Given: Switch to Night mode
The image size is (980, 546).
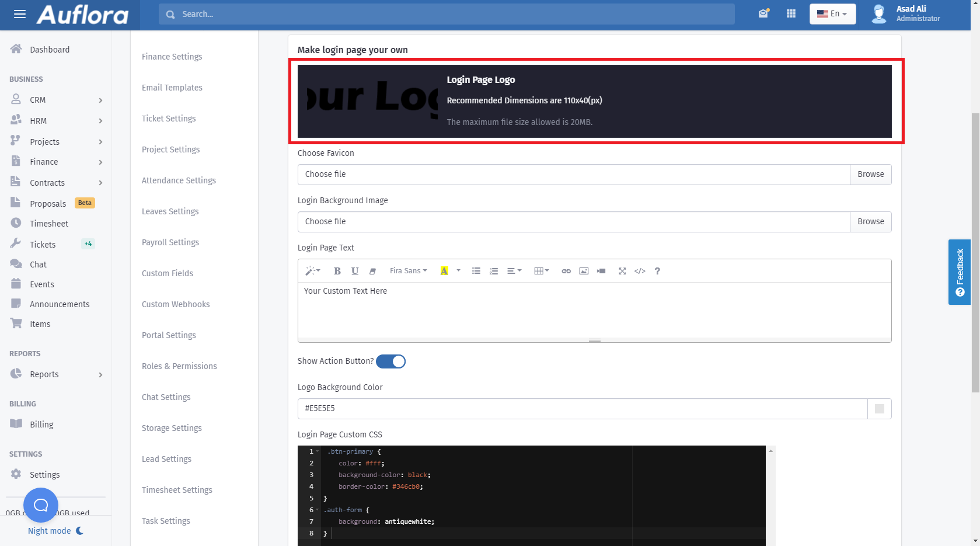Looking at the screenshot, I should click(x=55, y=530).
